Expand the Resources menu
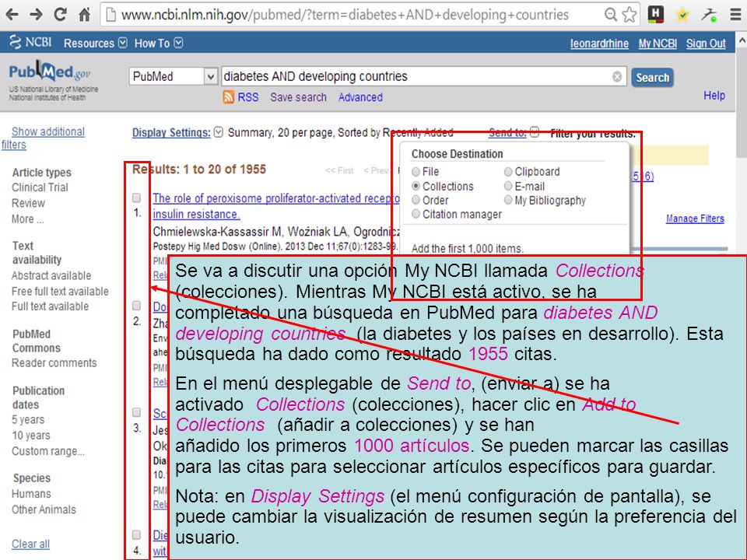The height and width of the screenshot is (560, 747). 95,44
